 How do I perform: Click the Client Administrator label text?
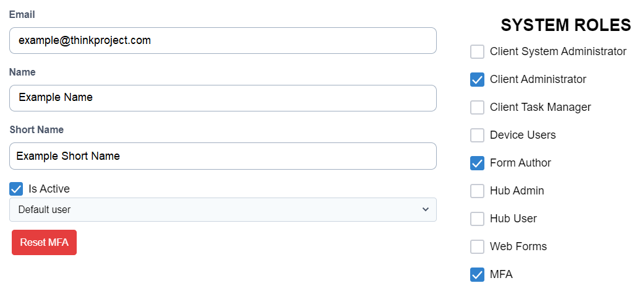[x=538, y=79]
